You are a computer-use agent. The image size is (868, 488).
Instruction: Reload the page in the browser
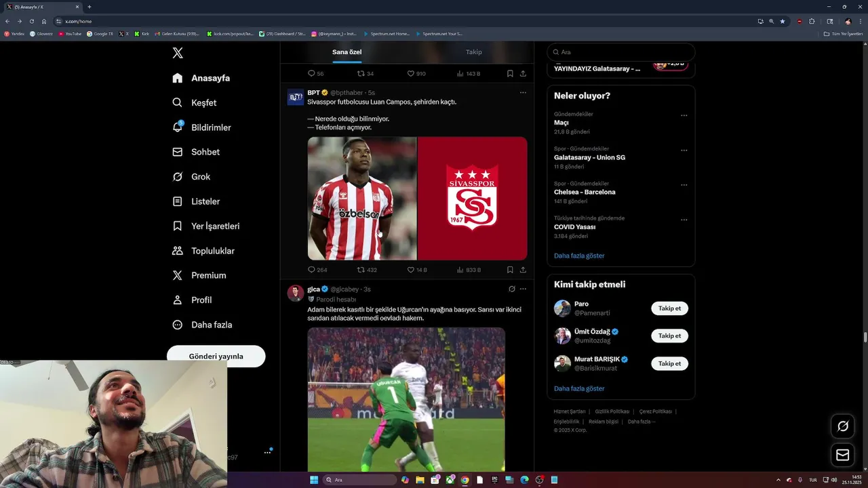click(x=31, y=21)
